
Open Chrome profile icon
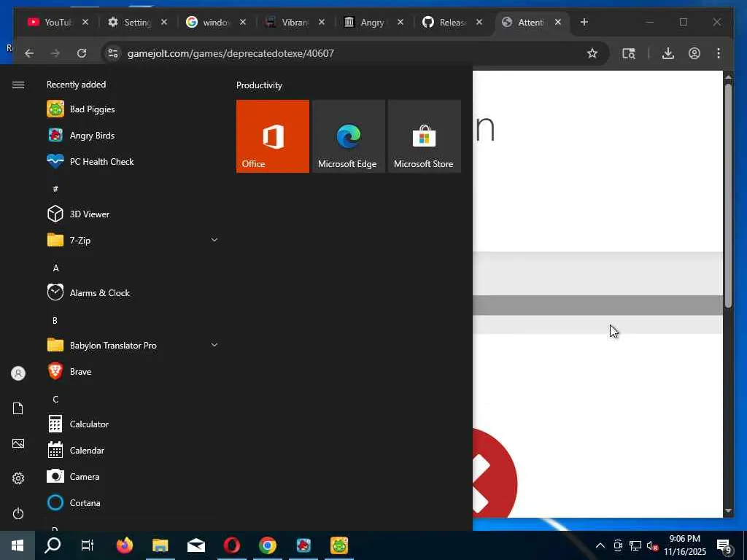[694, 52]
